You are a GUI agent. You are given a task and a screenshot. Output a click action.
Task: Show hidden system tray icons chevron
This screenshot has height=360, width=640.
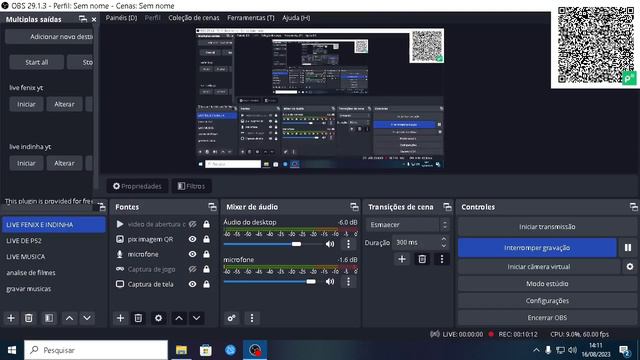click(x=536, y=350)
